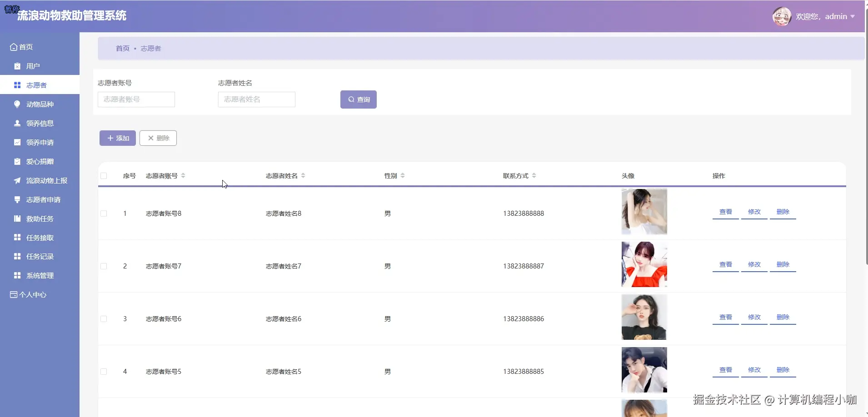Click the 志愿者 grid icon in sidebar
The width and height of the screenshot is (868, 417).
[17, 85]
